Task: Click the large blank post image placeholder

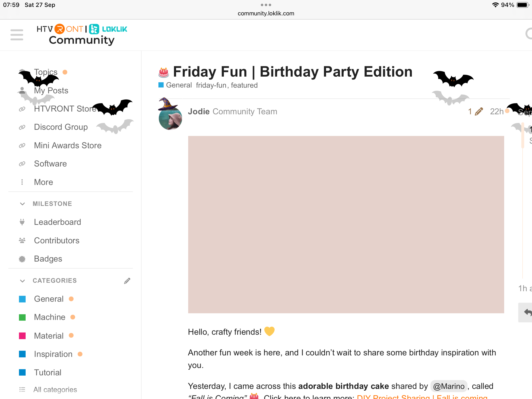Action: pos(346,224)
